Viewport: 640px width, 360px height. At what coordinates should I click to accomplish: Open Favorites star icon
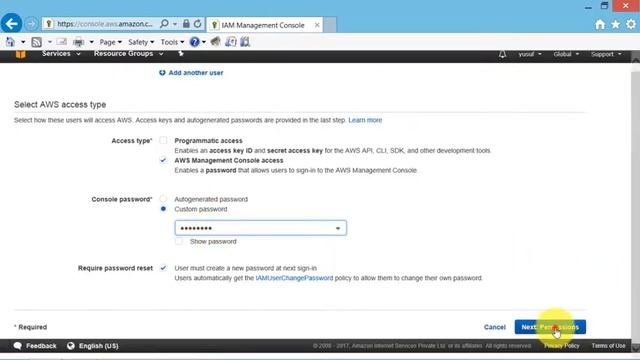click(x=616, y=24)
